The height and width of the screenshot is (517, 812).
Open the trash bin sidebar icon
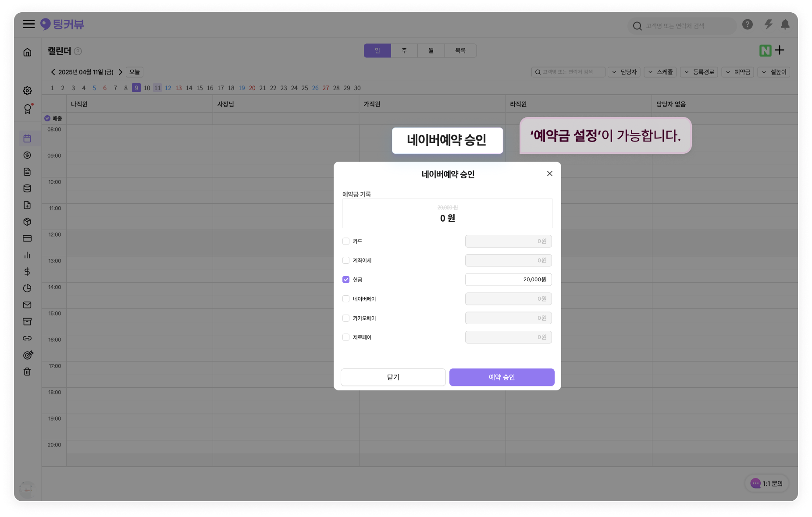click(x=27, y=372)
